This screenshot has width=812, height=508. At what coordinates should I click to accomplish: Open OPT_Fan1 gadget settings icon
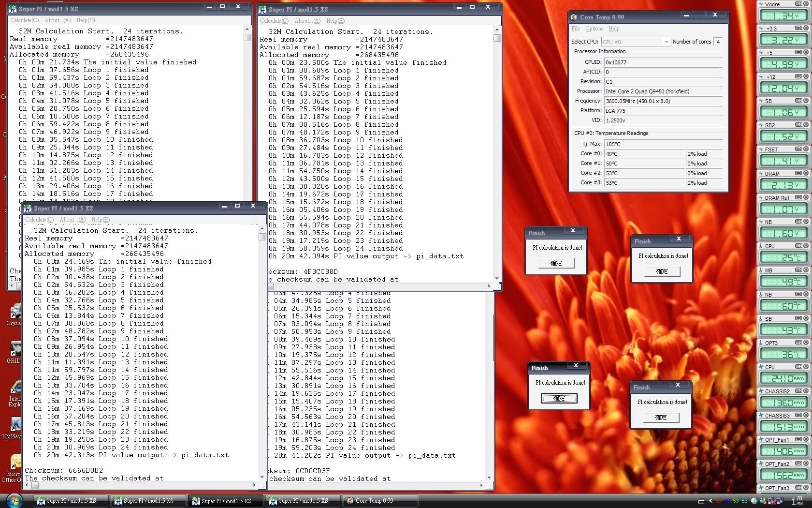coord(798,439)
